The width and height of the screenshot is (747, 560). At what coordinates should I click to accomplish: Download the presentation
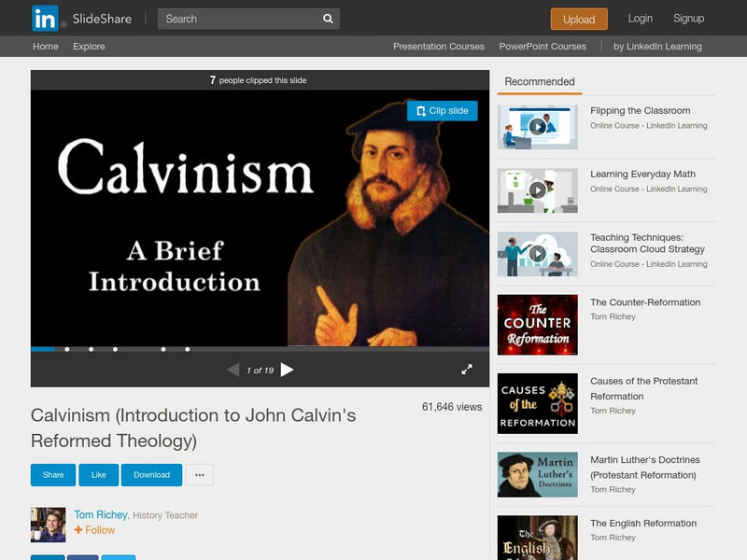(151, 475)
